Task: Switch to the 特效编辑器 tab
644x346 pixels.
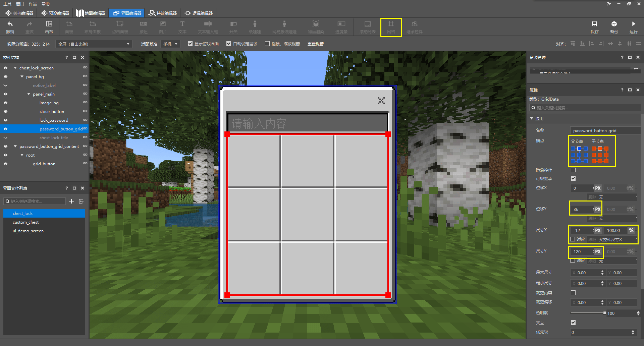Action: 163,13
